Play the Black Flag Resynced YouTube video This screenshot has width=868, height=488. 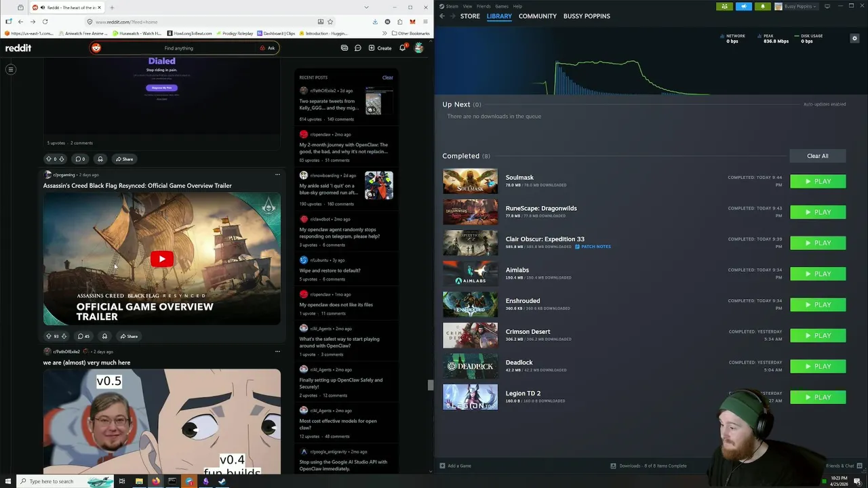(162, 259)
